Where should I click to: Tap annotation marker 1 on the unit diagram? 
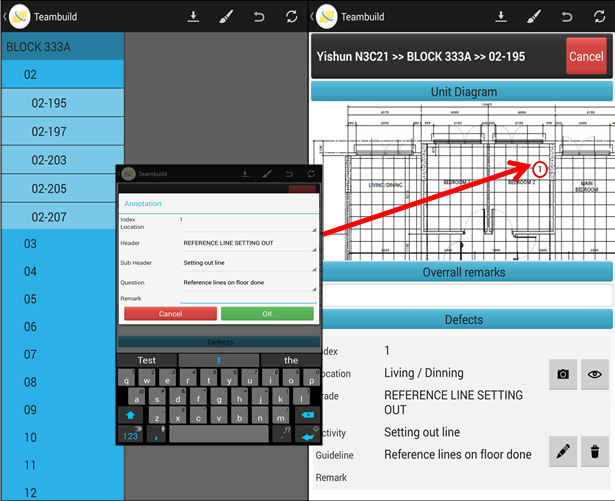(x=539, y=169)
